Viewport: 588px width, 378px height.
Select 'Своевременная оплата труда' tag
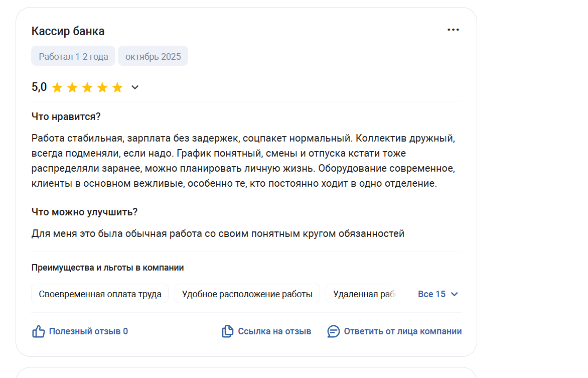click(100, 294)
